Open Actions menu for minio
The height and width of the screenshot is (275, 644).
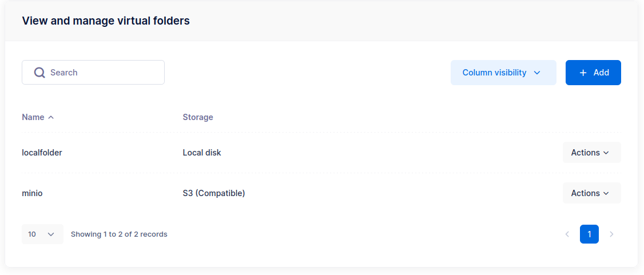pyautogui.click(x=591, y=193)
